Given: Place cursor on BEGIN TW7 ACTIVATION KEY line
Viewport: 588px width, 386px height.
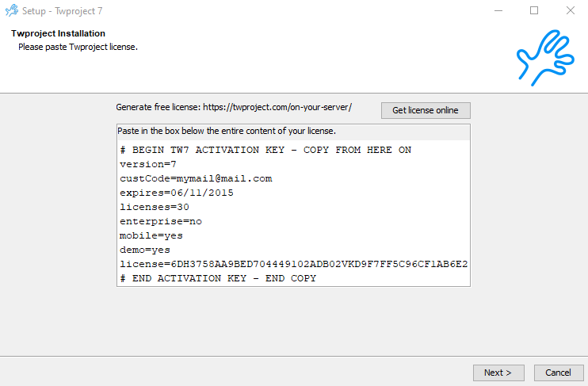Looking at the screenshot, I should [265, 150].
